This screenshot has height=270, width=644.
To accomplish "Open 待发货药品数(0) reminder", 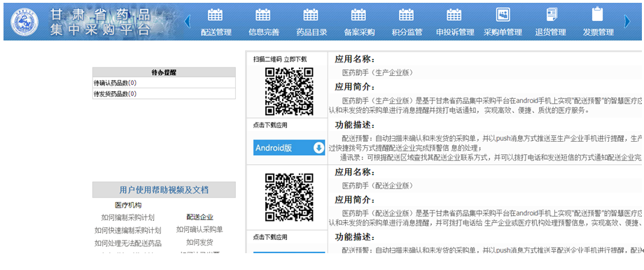I will [x=164, y=94].
